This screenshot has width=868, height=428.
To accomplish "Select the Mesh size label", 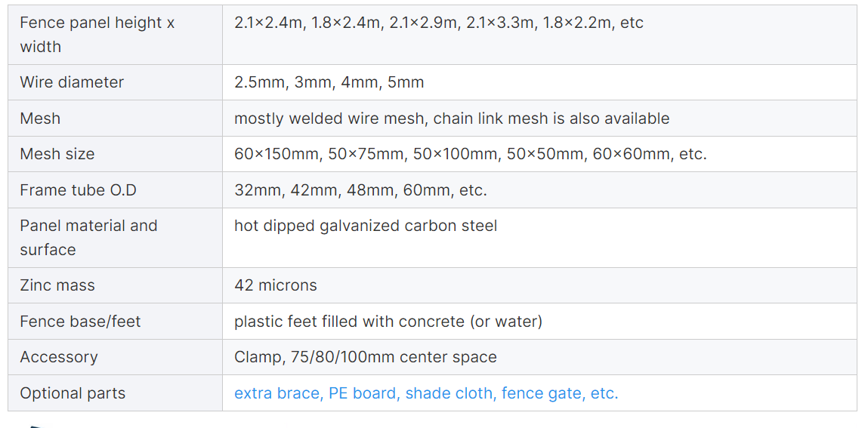I will [57, 154].
